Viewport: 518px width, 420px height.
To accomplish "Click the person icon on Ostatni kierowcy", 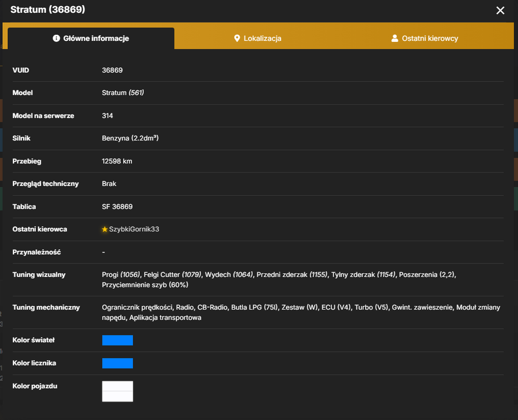I will click(395, 38).
